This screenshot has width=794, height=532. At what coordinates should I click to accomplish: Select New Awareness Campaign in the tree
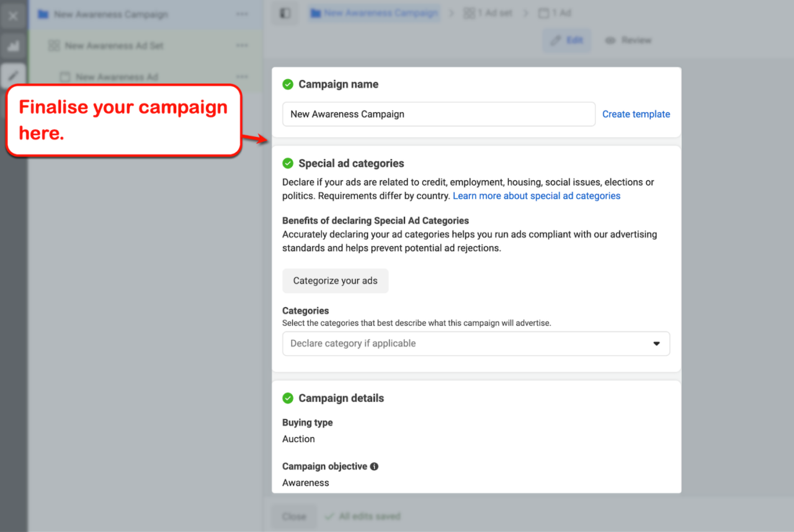[110, 14]
